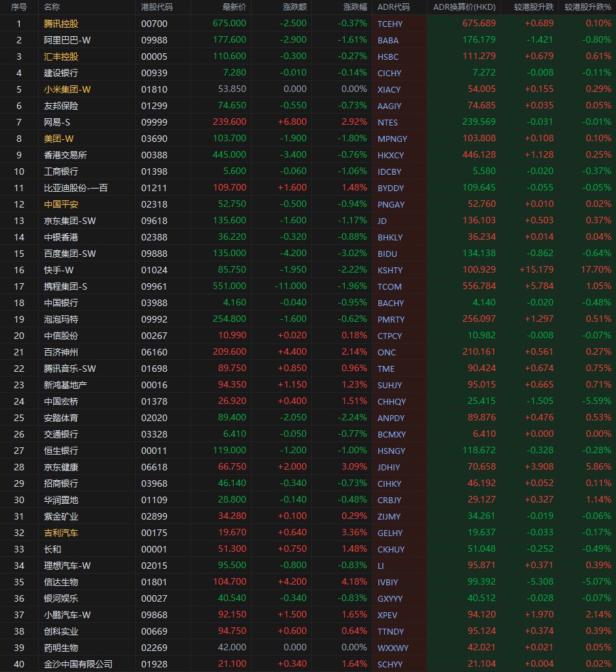Image resolution: width=616 pixels, height=672 pixels.
Task: Select 快手-W stock name
Action: pyautogui.click(x=58, y=271)
